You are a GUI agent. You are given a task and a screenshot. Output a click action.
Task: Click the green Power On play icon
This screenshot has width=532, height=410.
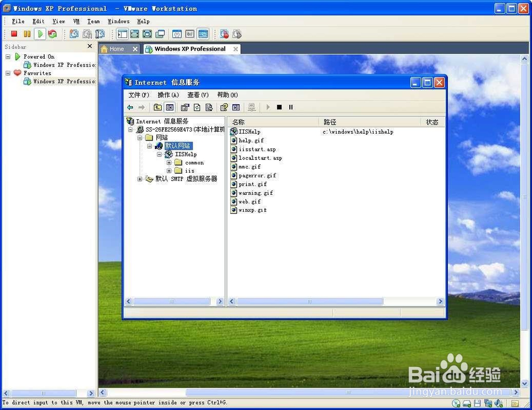point(40,34)
